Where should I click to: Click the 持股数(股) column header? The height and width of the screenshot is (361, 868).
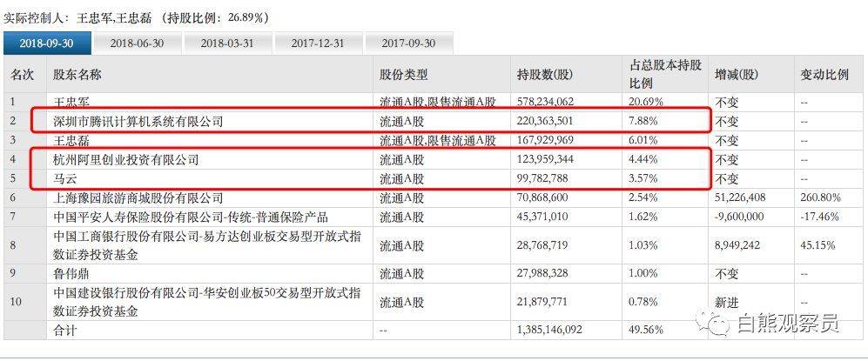pyautogui.click(x=545, y=75)
